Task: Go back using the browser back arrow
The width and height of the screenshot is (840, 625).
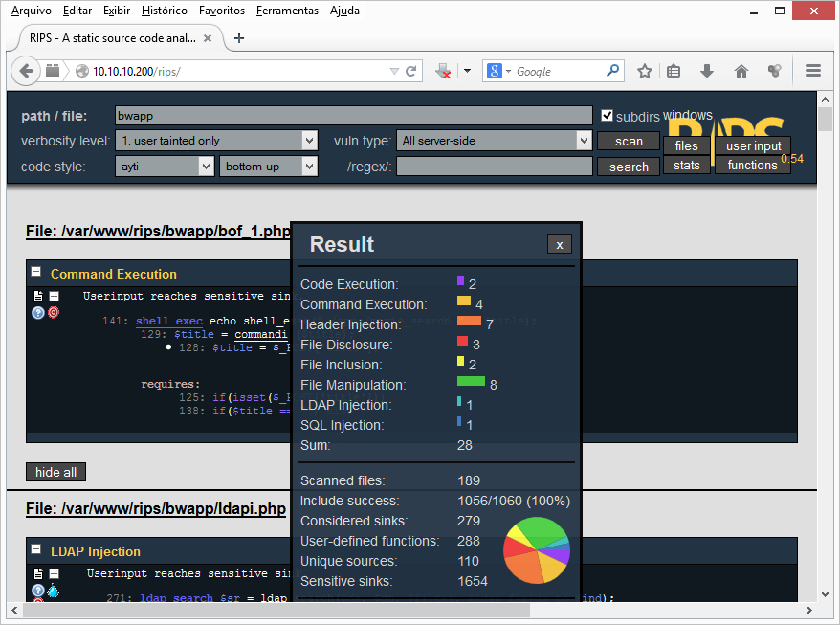Action: click(x=25, y=71)
